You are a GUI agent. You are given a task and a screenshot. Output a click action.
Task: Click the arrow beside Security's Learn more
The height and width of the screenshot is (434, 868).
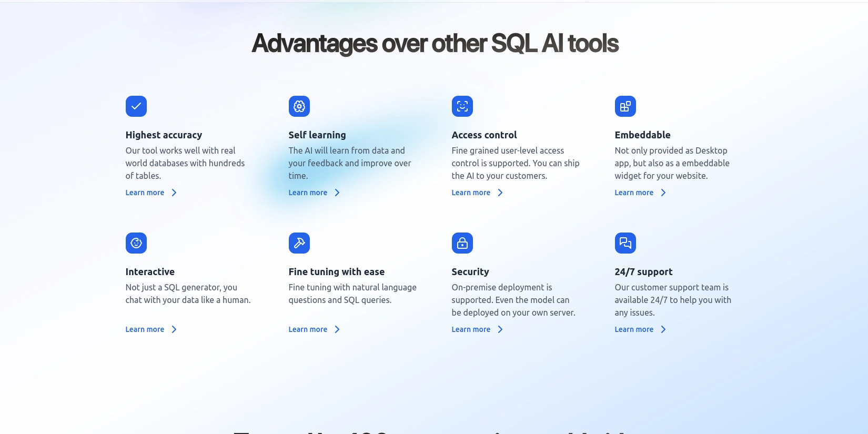(500, 329)
